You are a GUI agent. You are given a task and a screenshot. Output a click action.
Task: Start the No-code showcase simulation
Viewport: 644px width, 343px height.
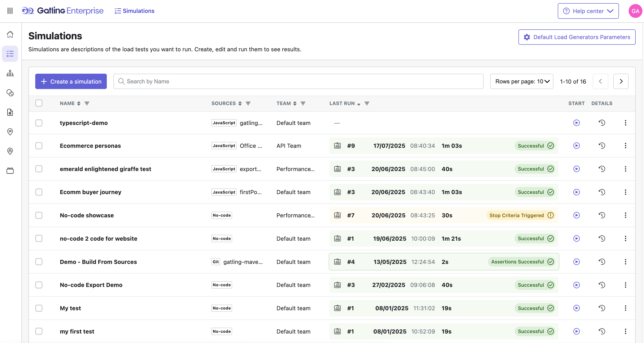coord(576,215)
